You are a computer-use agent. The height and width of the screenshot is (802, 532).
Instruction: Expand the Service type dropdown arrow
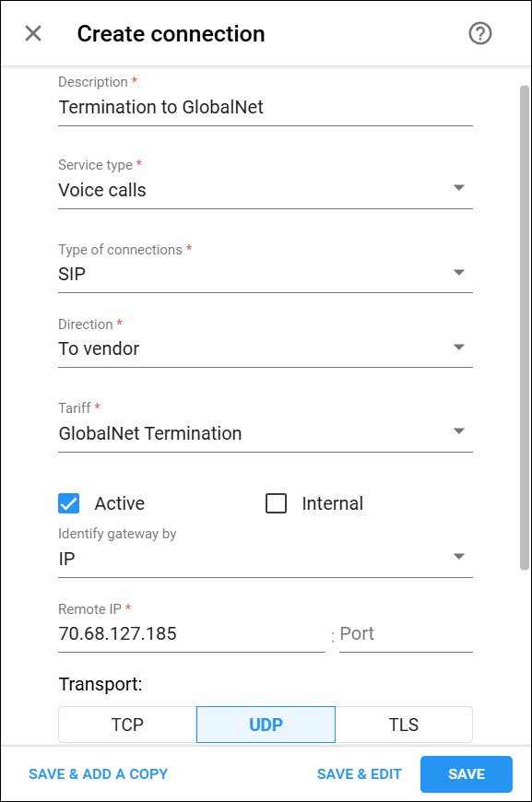[459, 188]
